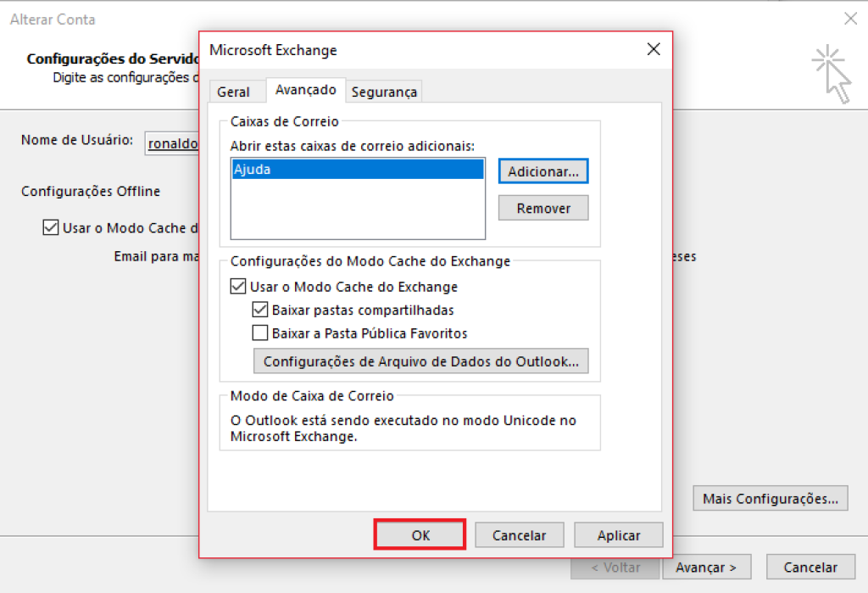This screenshot has width=868, height=593.
Task: Click Cancelar in the Microsoft Exchange dialog
Action: coord(520,534)
